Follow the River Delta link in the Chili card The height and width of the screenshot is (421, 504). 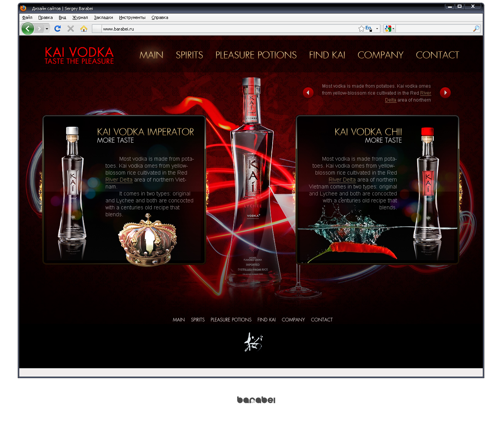point(342,180)
